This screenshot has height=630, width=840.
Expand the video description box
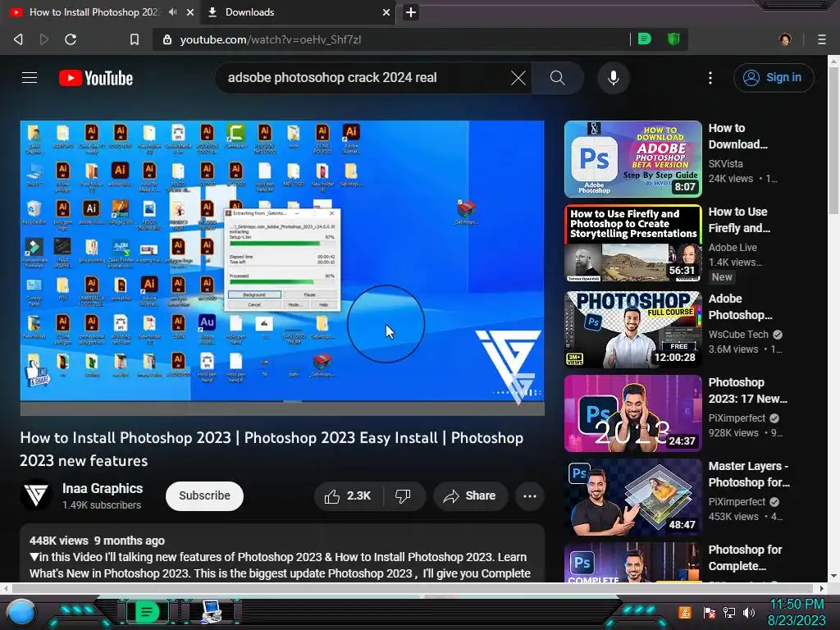click(x=282, y=555)
